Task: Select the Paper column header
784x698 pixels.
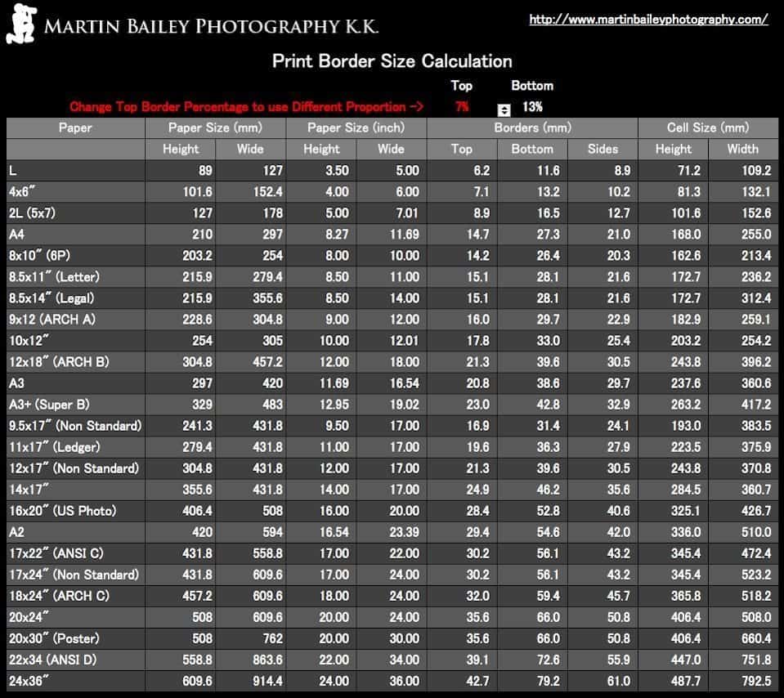Action: point(75,128)
